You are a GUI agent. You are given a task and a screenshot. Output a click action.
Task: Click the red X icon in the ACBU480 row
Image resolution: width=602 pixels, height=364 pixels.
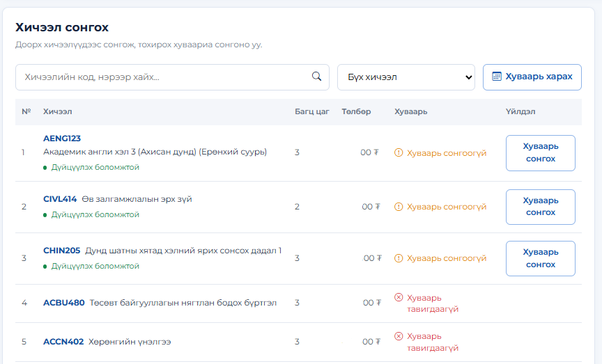399,297
